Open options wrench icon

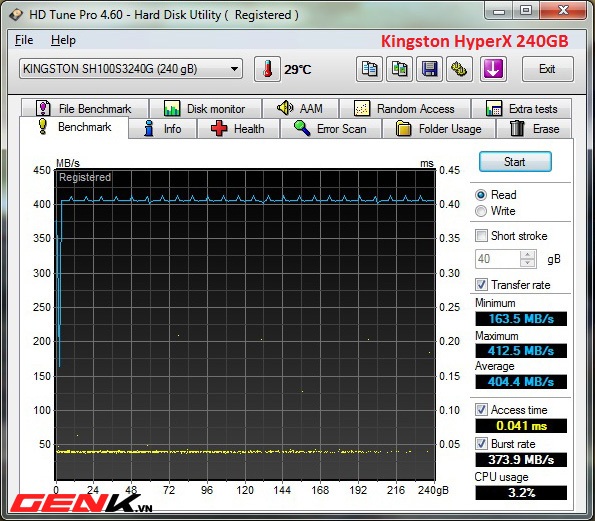click(x=459, y=69)
